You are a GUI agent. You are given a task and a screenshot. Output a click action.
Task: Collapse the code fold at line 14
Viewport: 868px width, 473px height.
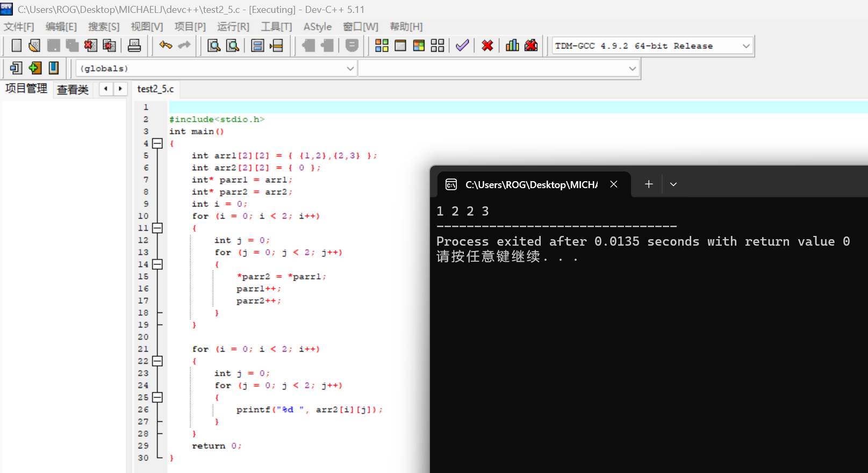157,264
